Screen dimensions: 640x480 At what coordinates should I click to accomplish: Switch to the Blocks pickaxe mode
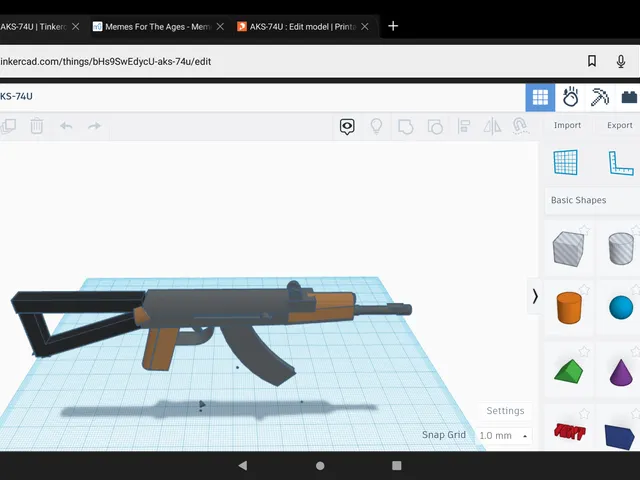[x=600, y=97]
